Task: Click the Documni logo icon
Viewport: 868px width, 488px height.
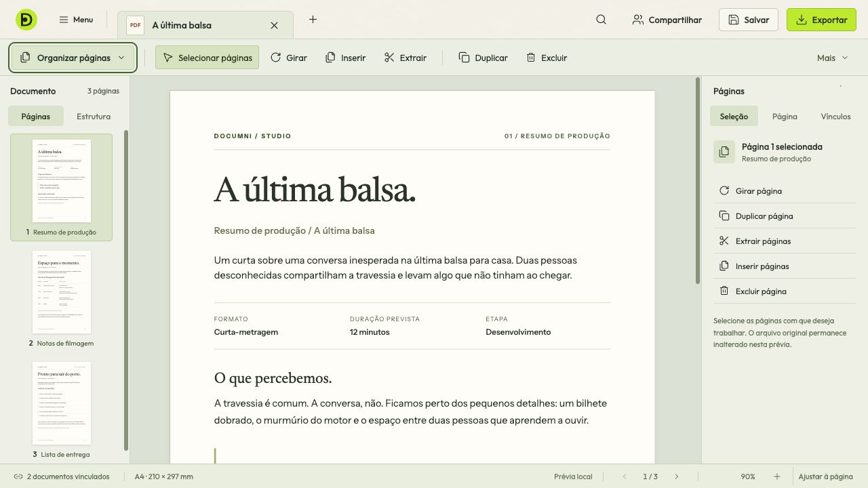Action: click(x=26, y=20)
